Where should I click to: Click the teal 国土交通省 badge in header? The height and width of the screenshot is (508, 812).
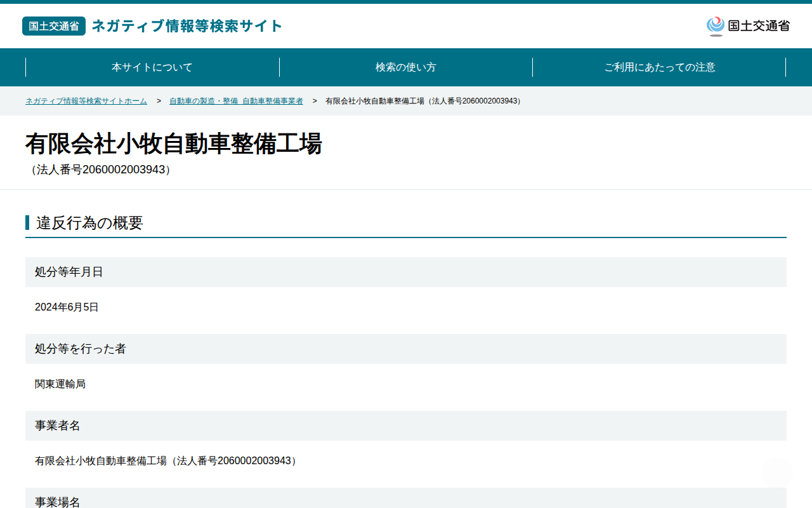(x=54, y=26)
